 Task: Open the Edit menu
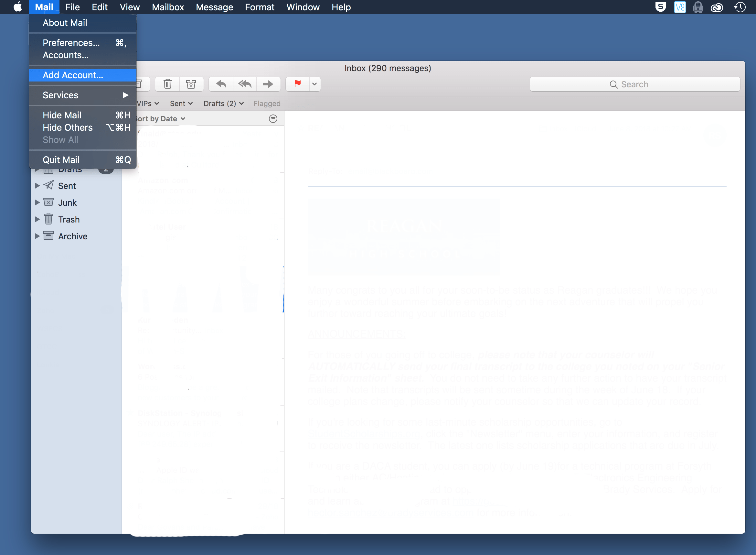point(100,7)
